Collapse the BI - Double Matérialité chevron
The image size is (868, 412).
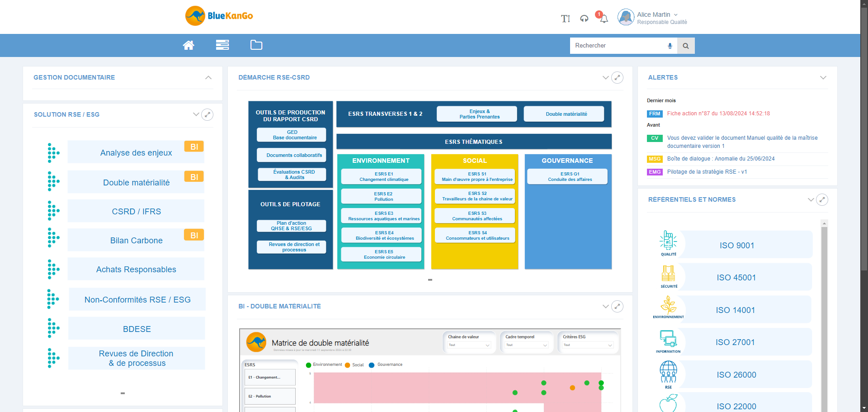pyautogui.click(x=606, y=307)
